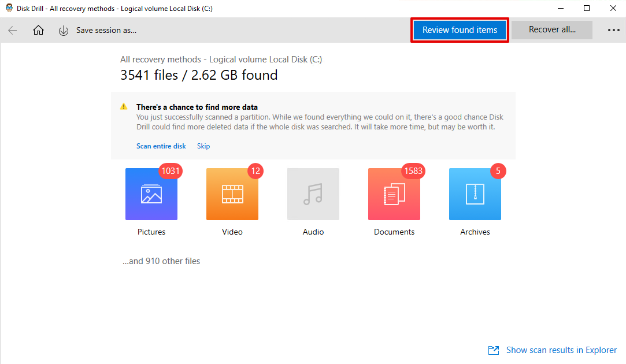Click the Pictures label text
626x364 pixels.
[151, 232]
